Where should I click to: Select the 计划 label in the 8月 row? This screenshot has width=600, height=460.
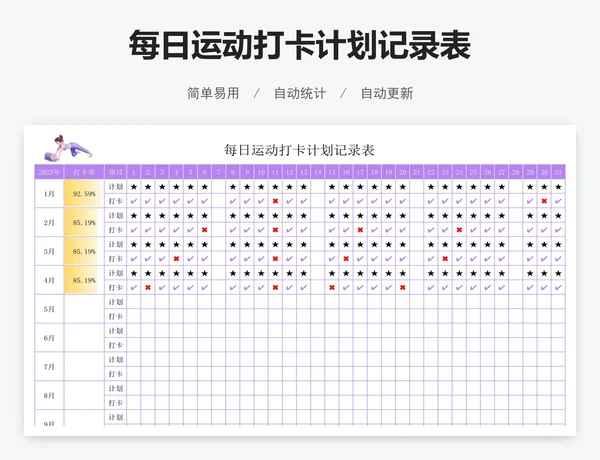coord(116,388)
